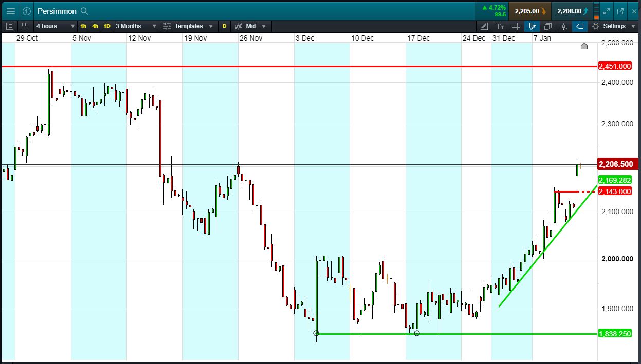The height and width of the screenshot is (364, 641).
Task: Click the grey scroll-up arrow on chart
Action: pyautogui.click(x=584, y=46)
